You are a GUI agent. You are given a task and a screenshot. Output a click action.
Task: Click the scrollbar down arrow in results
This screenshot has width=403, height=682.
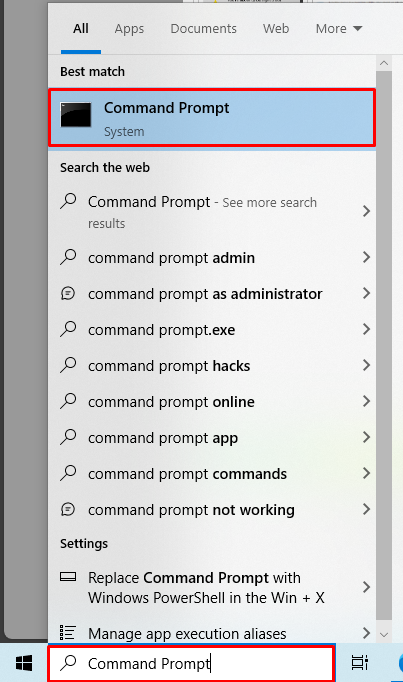(x=384, y=635)
